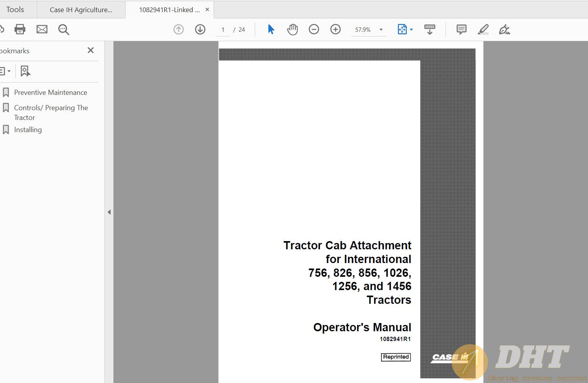Screen dimensions: 588x383
Task: Click the 57.9% zoom value field
Action: [363, 30]
